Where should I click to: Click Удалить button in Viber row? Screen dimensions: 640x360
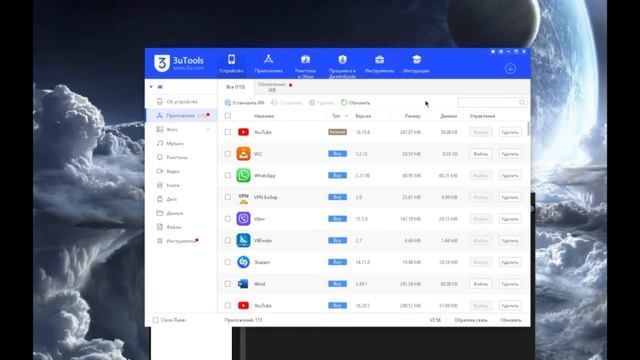pos(510,219)
